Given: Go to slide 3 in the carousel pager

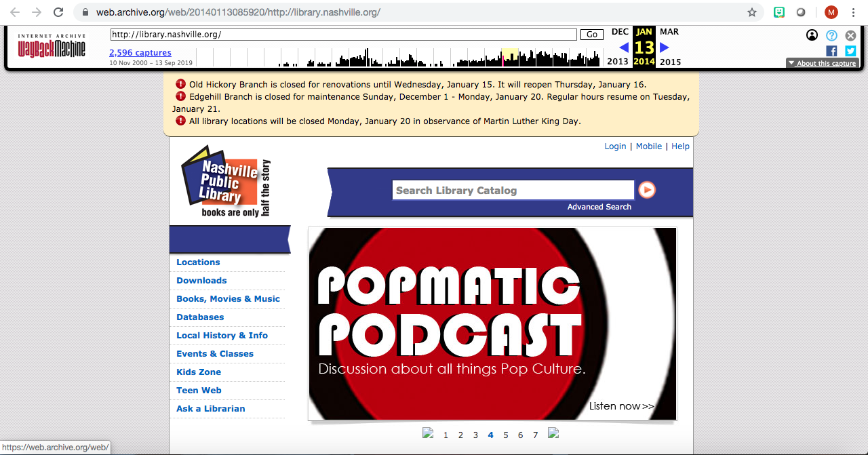Looking at the screenshot, I should coord(475,435).
